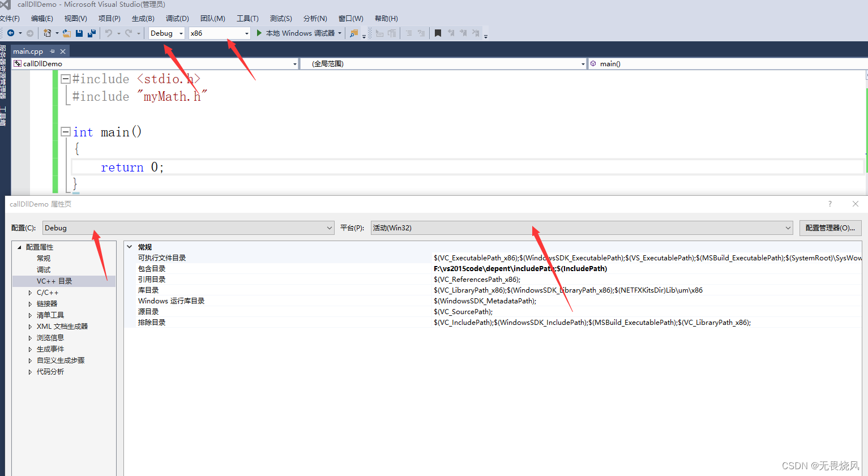Screen dimensions: 868x476
Task: Click the Redo arrow icon
Action: tap(129, 33)
